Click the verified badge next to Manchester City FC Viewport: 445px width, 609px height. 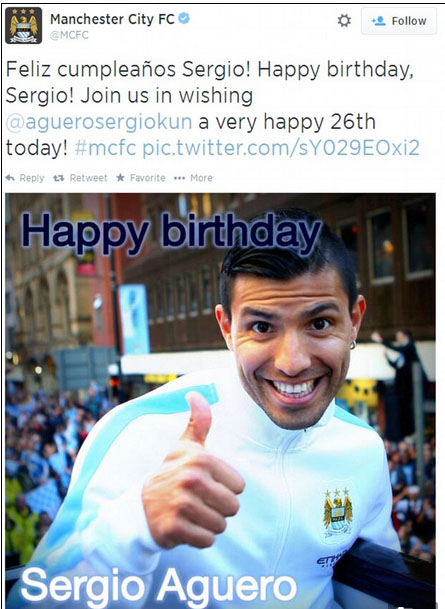point(184,18)
